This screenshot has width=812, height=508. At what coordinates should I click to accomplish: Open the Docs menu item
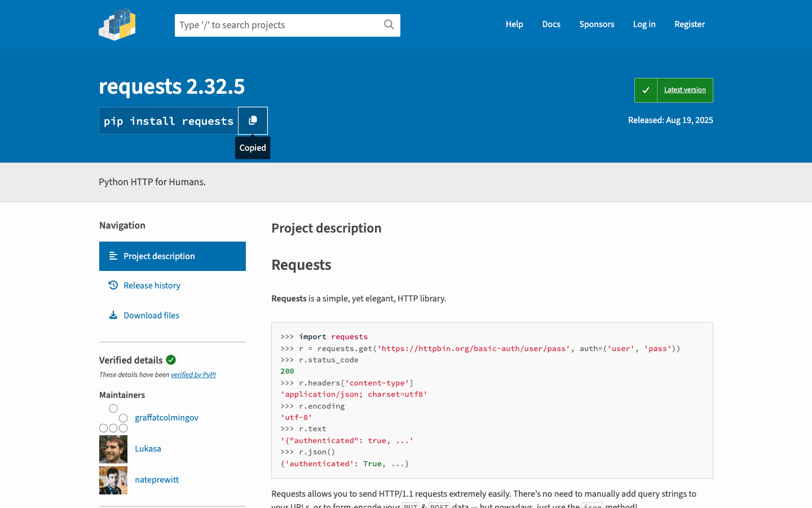(551, 24)
